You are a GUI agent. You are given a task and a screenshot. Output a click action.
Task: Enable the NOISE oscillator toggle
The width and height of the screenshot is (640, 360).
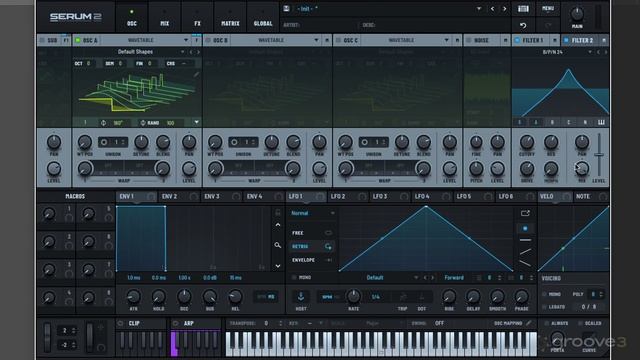[469, 40]
